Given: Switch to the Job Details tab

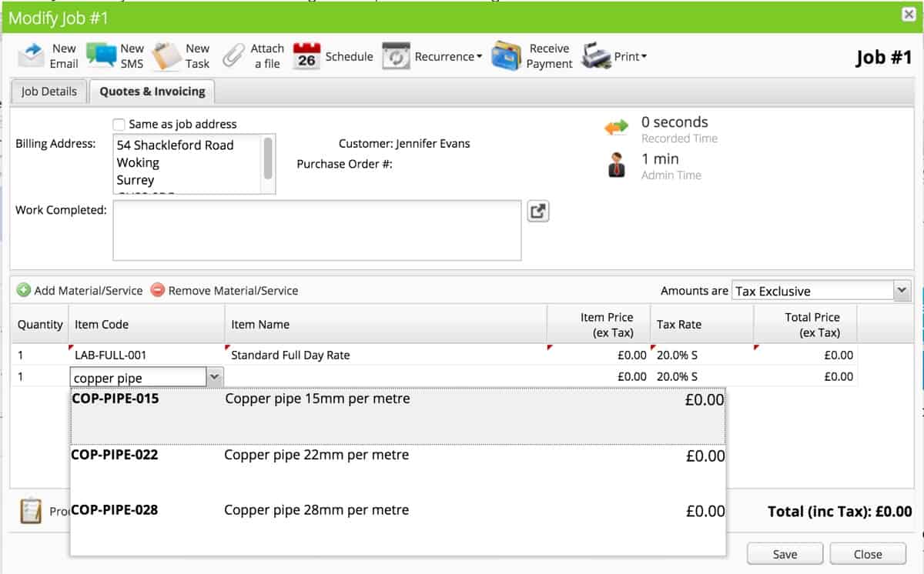Looking at the screenshot, I should coord(49,92).
